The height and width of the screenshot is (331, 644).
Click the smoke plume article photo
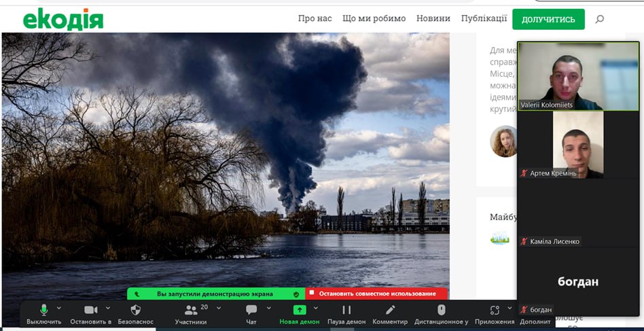click(226, 160)
